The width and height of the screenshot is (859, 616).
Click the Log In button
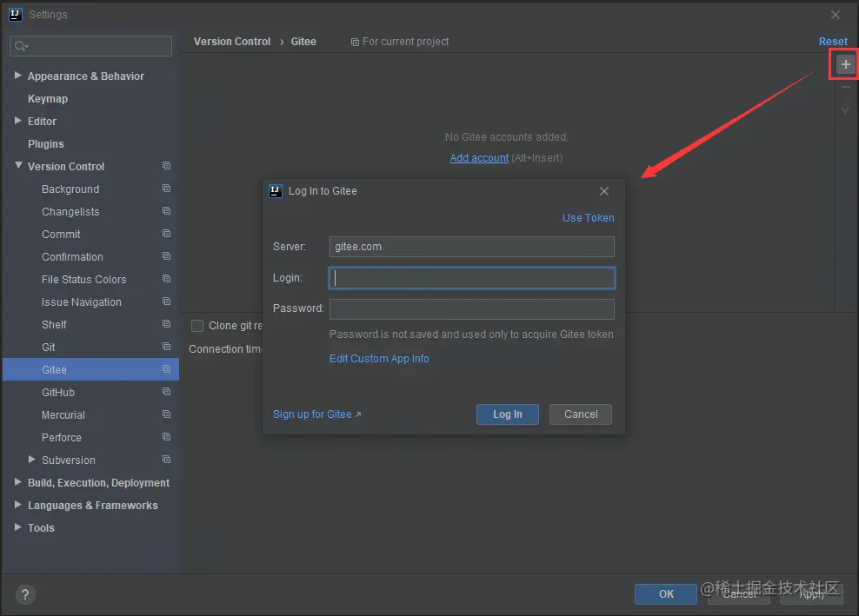[507, 414]
